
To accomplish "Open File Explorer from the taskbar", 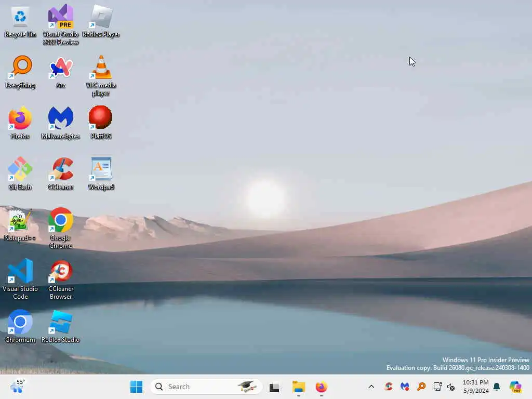I will point(299,387).
